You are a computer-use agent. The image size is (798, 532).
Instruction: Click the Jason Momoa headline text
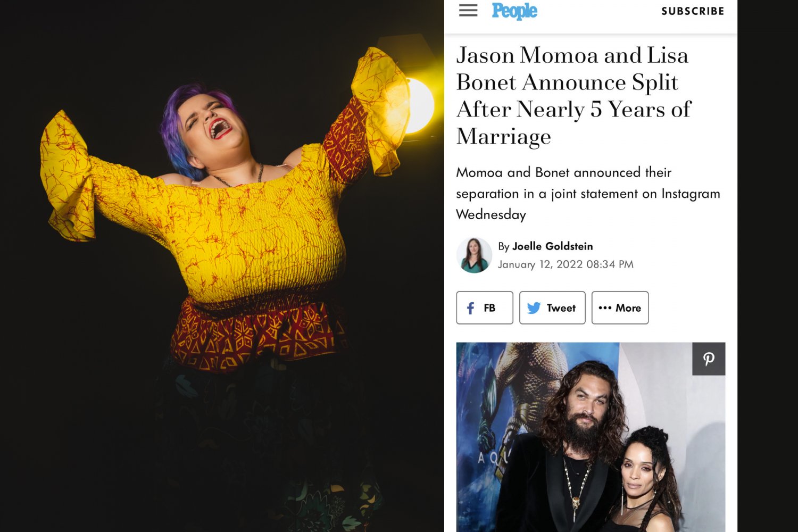pos(573,96)
